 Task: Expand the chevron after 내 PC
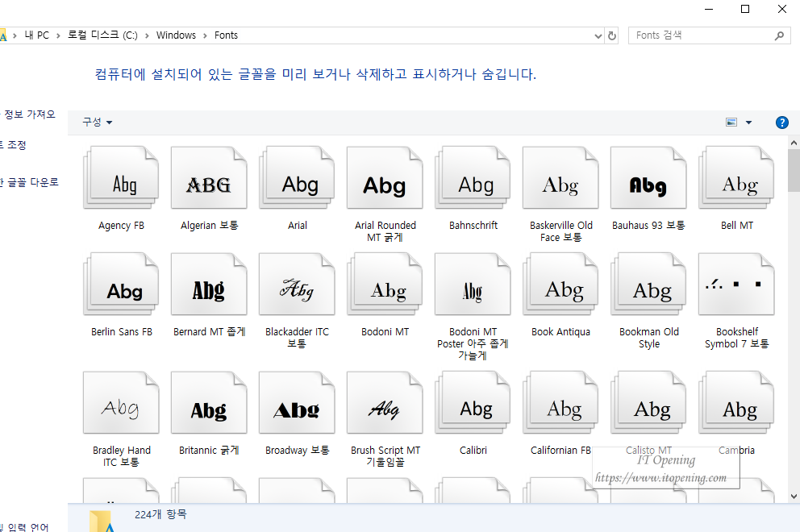58,35
